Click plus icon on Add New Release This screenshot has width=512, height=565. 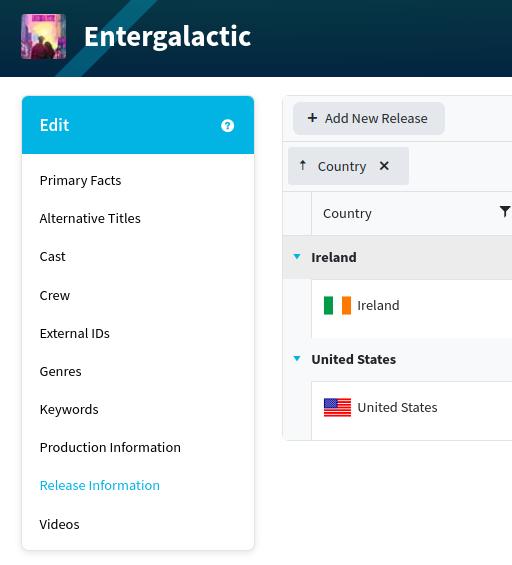tap(312, 118)
